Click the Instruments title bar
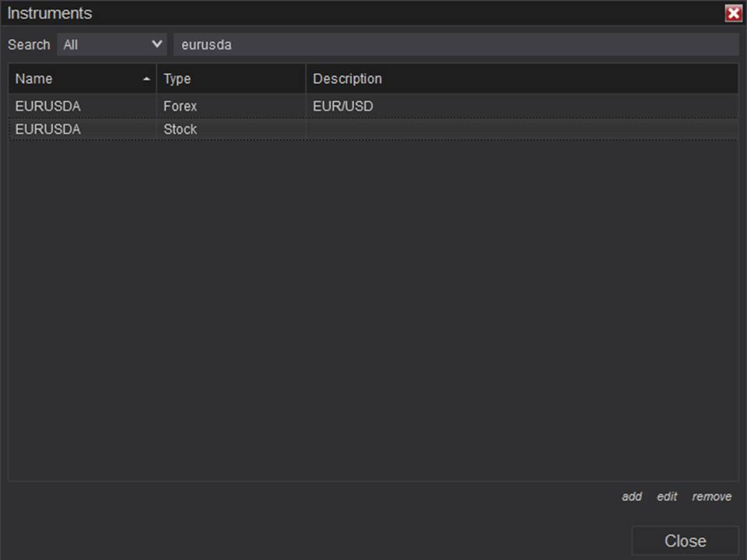Image resolution: width=747 pixels, height=560 pixels. (x=362, y=13)
